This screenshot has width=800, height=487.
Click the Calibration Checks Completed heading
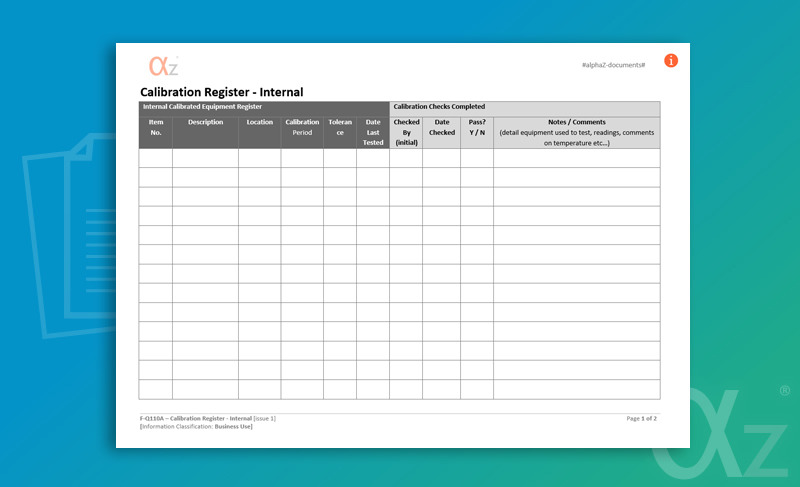point(439,106)
